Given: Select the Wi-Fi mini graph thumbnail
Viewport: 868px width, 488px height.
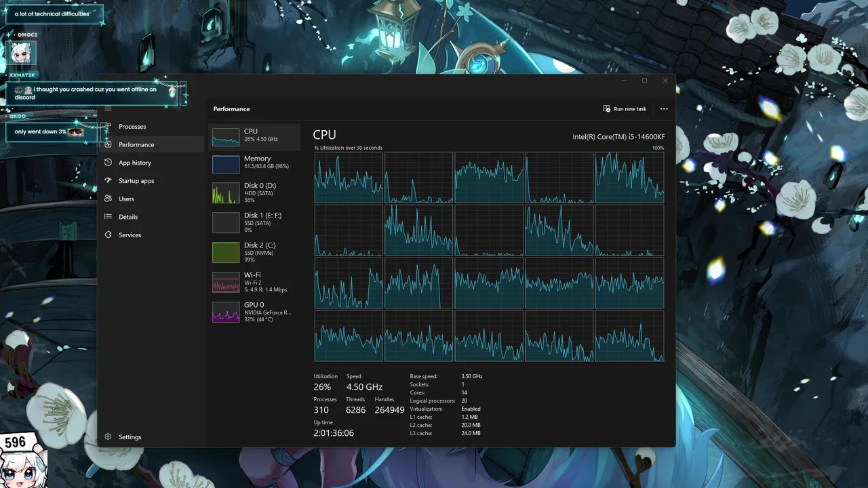Looking at the screenshot, I should (x=226, y=283).
